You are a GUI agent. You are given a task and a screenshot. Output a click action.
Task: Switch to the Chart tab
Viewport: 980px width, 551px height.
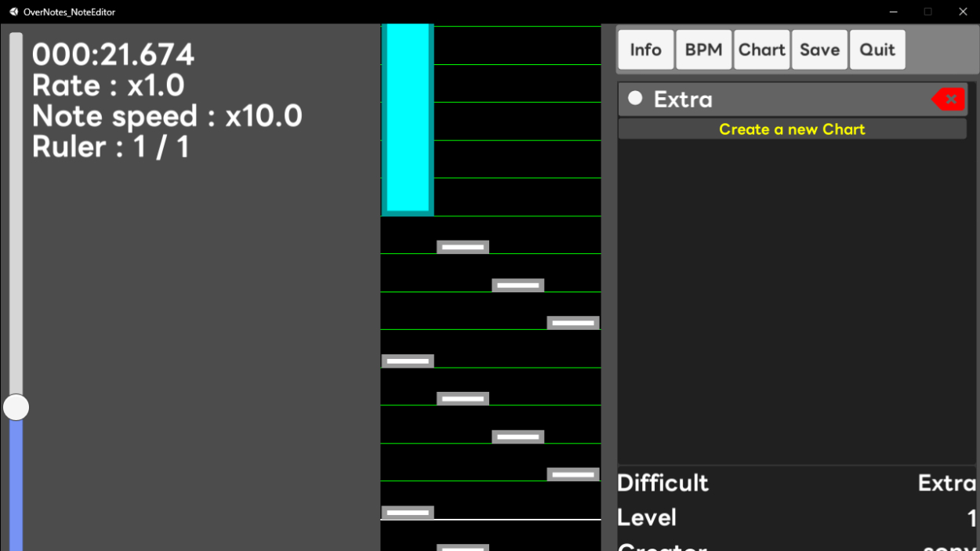click(x=761, y=49)
